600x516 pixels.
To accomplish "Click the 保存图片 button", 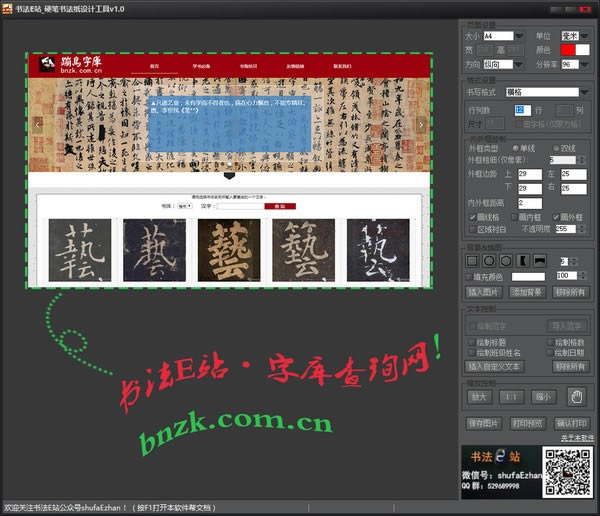I will pyautogui.click(x=485, y=423).
